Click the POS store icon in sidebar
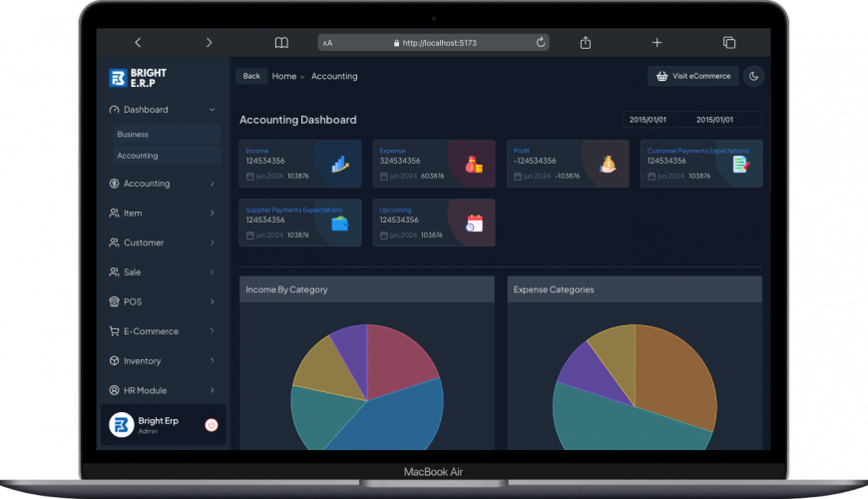The width and height of the screenshot is (868, 499). pyautogui.click(x=114, y=301)
